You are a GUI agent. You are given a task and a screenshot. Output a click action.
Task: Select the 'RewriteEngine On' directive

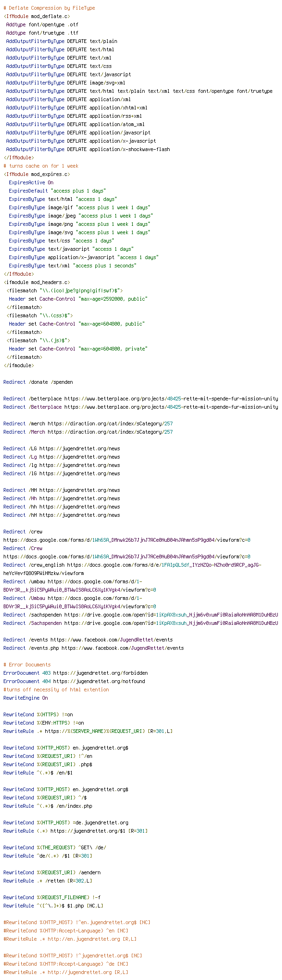25,698
